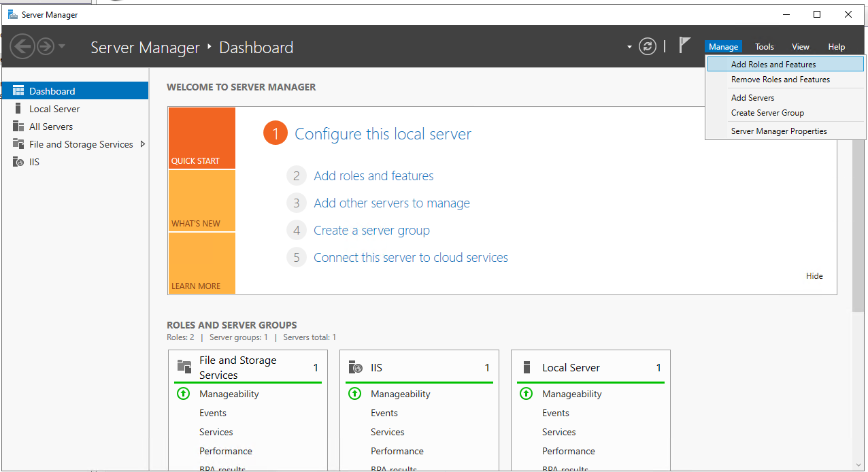Click the green Manageability arrow in IIS tile

point(354,394)
